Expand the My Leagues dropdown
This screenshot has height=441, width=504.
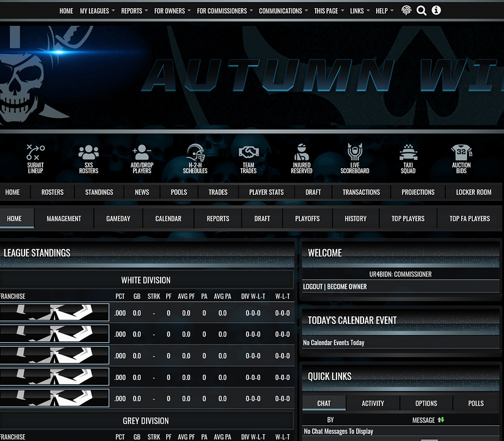click(97, 11)
